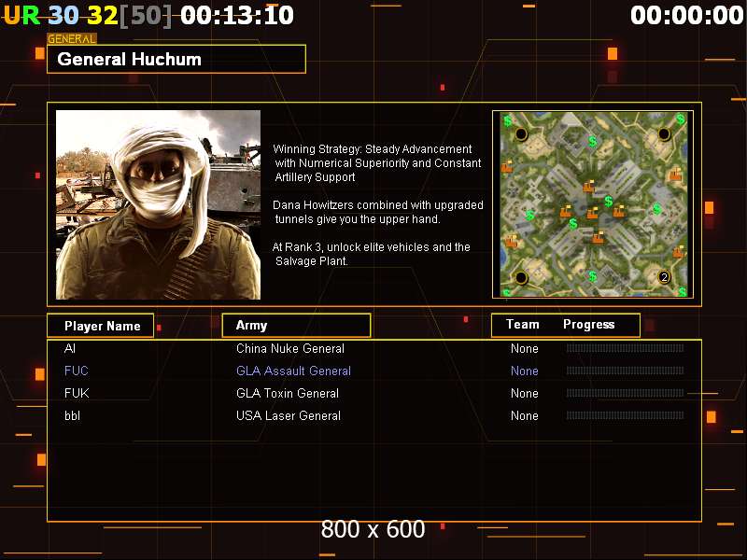Click the Army column header
Image resolution: width=747 pixels, height=560 pixels.
(x=296, y=325)
